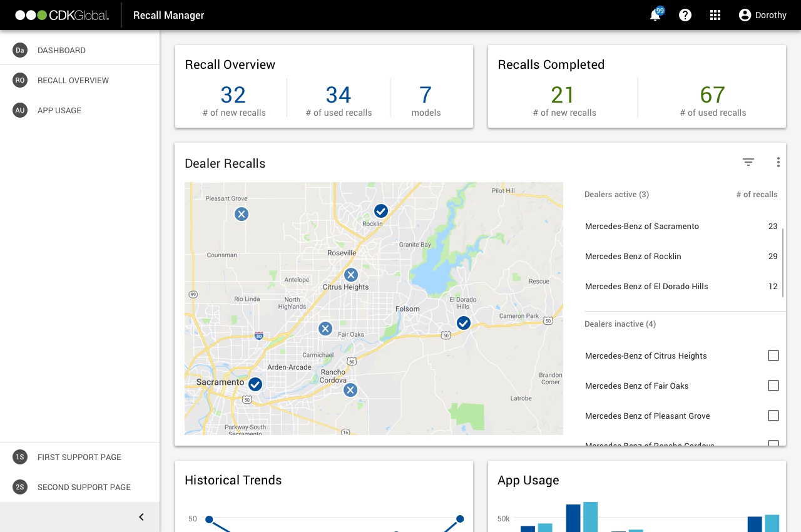Screen dimensions: 801x532
Task: Click the 2S Second Support Page icon
Action: click(20, 487)
